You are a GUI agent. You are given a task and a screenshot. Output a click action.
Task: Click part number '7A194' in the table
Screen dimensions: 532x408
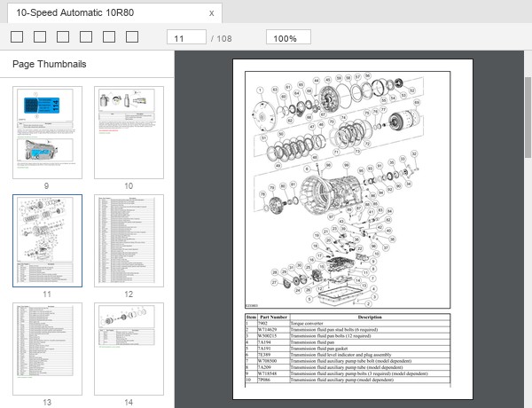(x=264, y=342)
